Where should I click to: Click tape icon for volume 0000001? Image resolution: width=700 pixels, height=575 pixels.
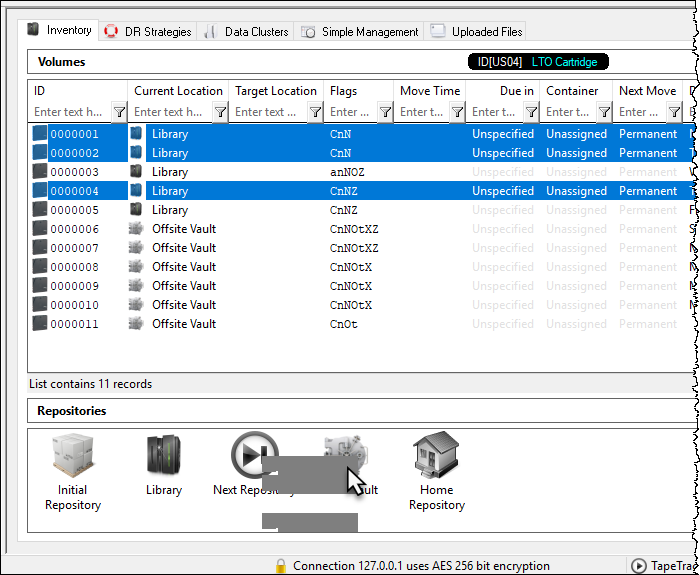point(40,133)
